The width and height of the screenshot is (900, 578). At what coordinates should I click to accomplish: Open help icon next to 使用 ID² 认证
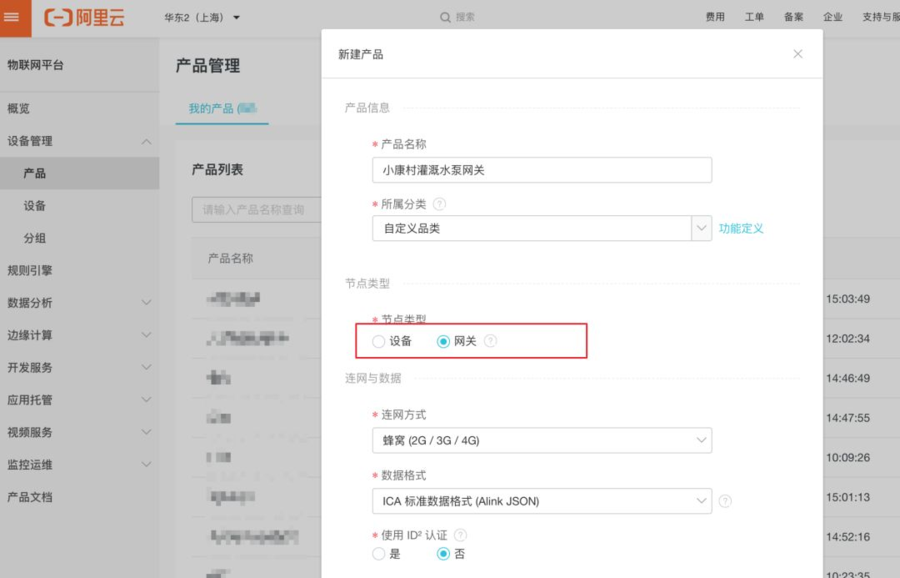pos(460,535)
